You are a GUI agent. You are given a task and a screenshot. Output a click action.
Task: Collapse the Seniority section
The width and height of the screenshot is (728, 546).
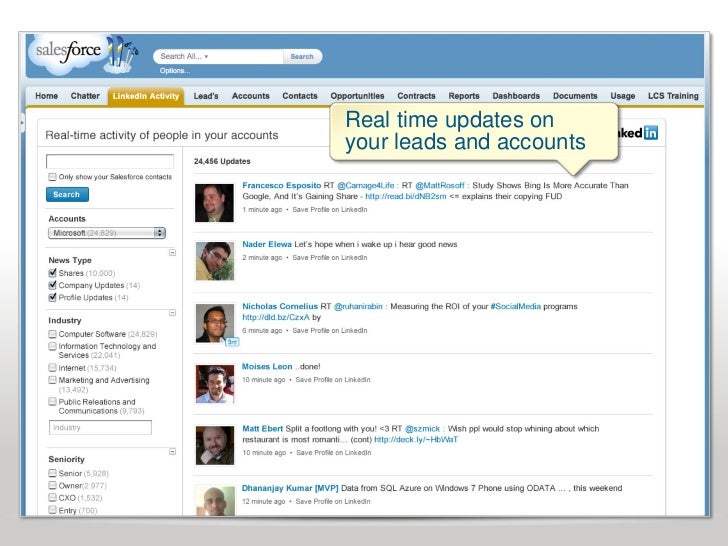coord(172,451)
